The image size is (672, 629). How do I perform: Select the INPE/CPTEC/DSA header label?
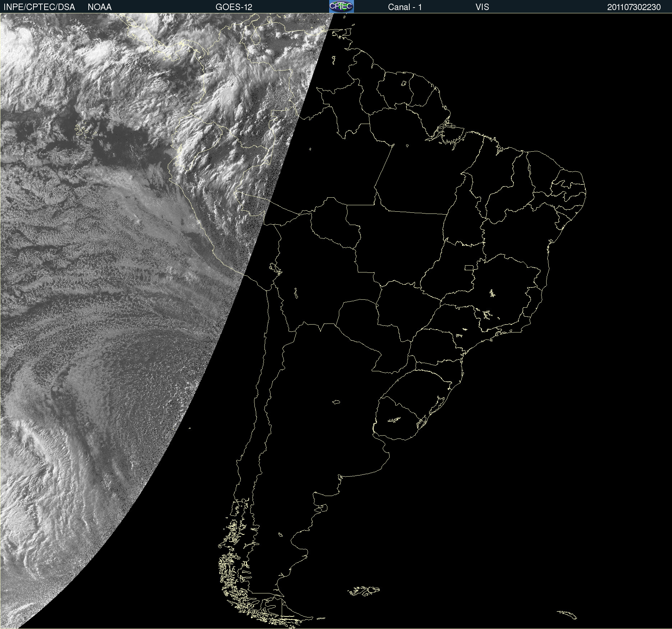39,7
